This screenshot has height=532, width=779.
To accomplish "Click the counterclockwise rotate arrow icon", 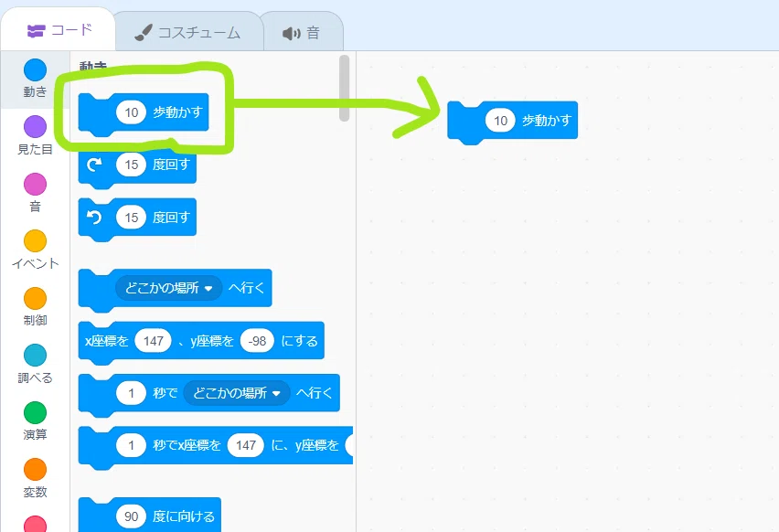I will [94, 217].
